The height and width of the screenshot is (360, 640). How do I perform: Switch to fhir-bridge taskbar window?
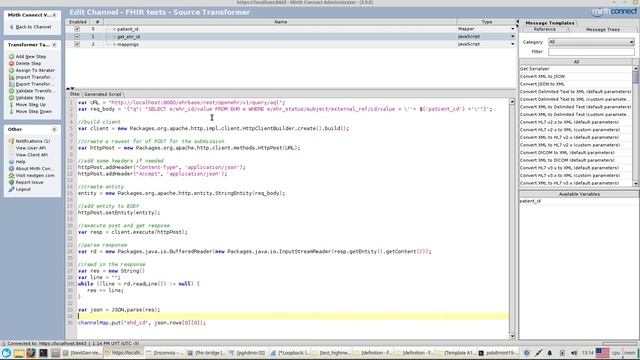[206, 353]
